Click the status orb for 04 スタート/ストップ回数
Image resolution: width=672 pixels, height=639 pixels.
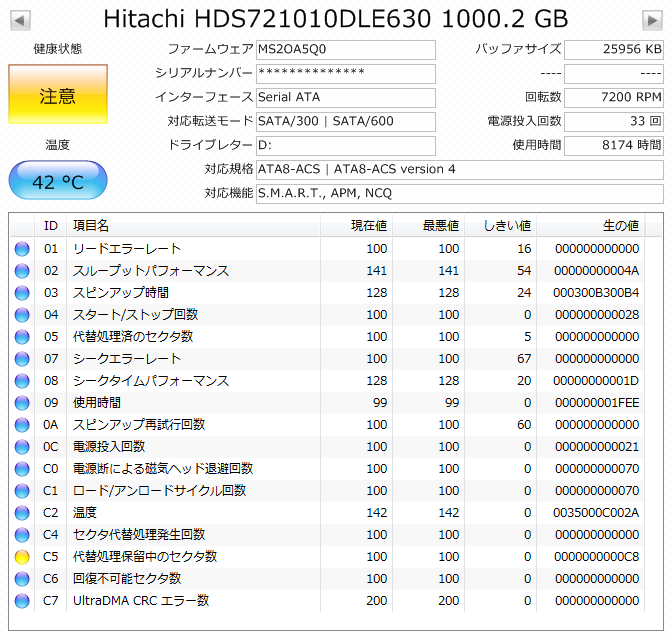[x=22, y=315]
